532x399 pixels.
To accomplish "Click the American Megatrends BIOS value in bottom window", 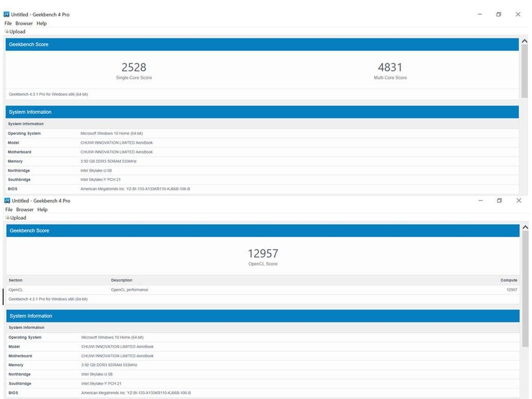I will [136, 393].
